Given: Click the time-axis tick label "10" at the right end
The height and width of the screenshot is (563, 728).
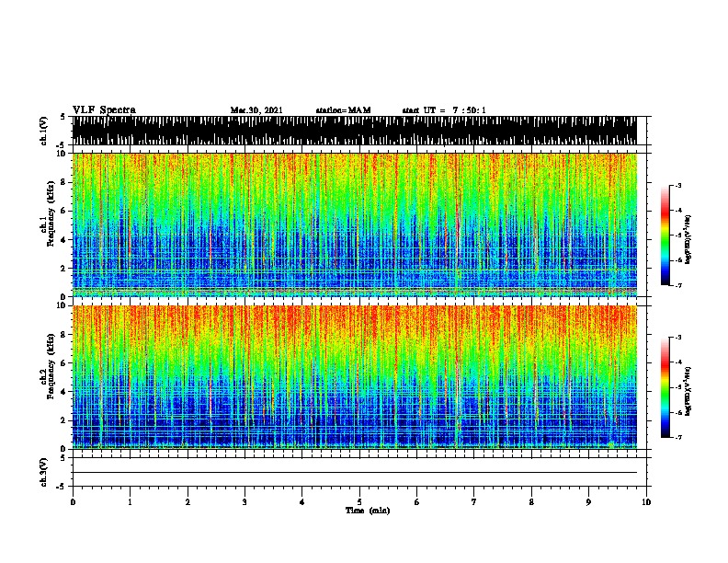Looking at the screenshot, I should (x=646, y=502).
